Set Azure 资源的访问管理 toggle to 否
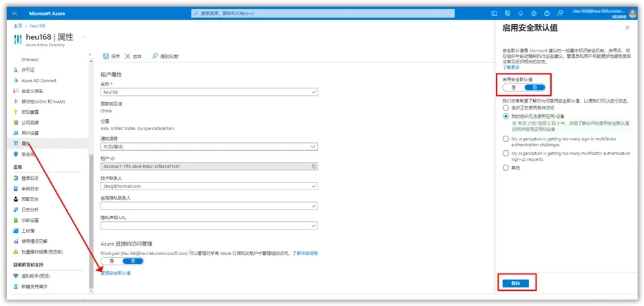The image size is (644, 306). click(133, 261)
